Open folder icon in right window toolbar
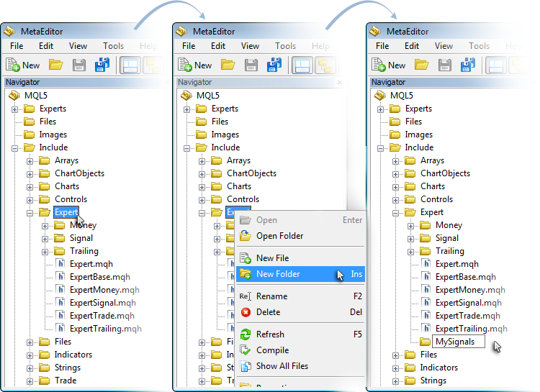This screenshot has height=392, width=540. 421,65
